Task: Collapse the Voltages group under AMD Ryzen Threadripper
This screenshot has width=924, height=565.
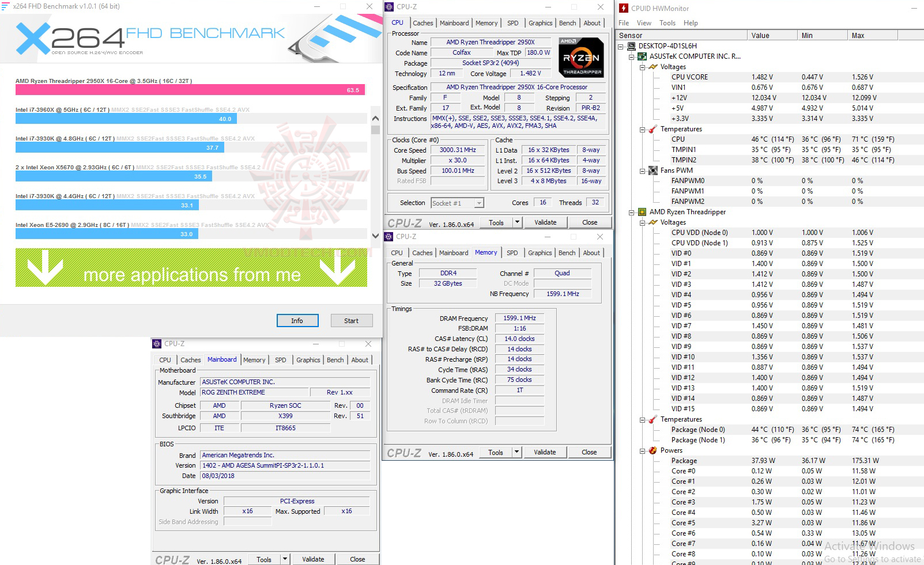Action: pyautogui.click(x=643, y=222)
